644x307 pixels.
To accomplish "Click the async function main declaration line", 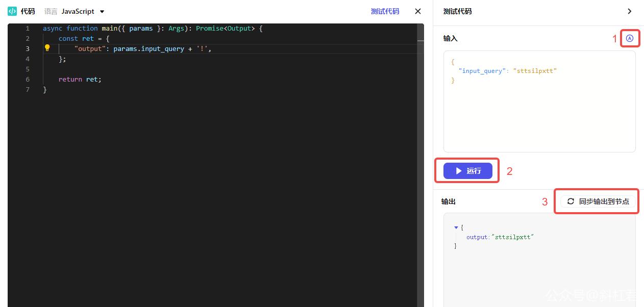I will click(153, 28).
